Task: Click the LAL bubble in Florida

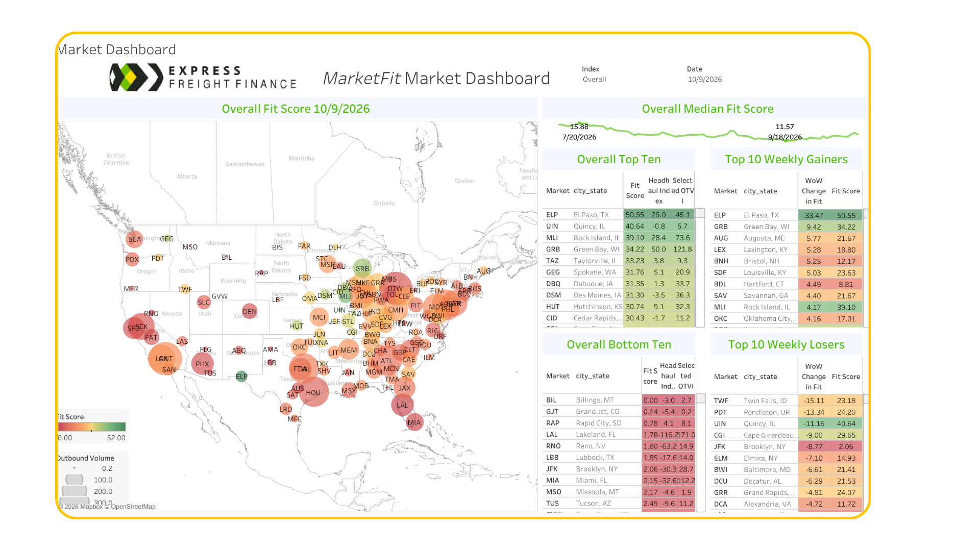Action: (x=402, y=405)
